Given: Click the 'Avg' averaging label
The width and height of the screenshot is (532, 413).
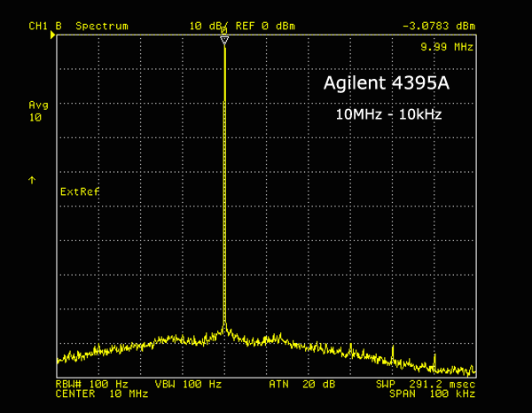Looking at the screenshot, I should [38, 105].
